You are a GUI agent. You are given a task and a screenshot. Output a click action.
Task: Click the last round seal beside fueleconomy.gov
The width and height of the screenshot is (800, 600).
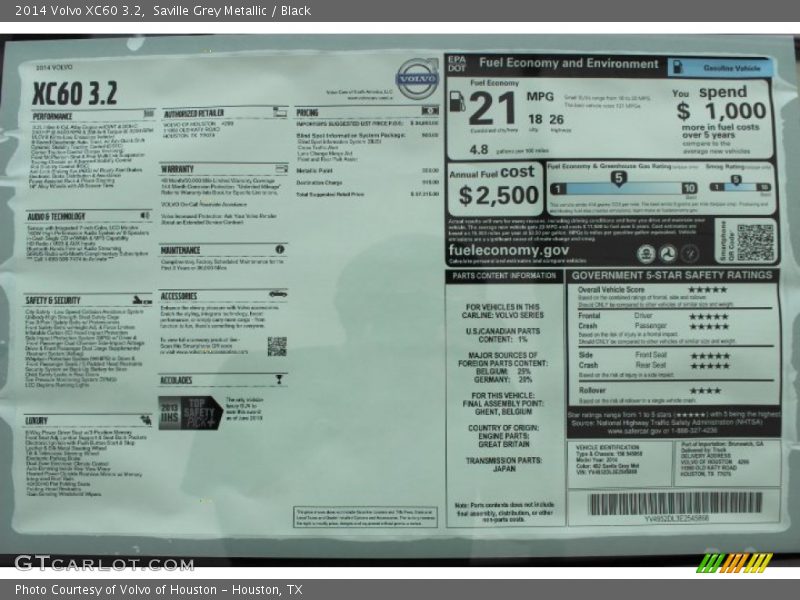pos(690,253)
